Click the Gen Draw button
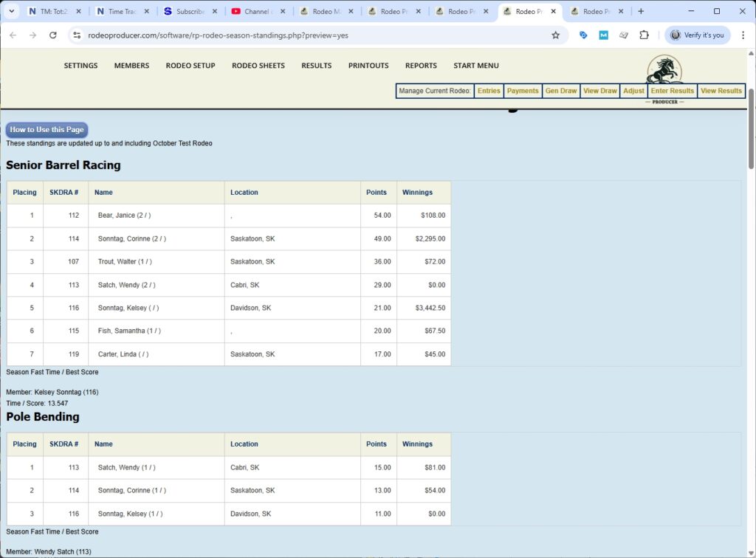This screenshot has height=558, width=756. tap(561, 90)
